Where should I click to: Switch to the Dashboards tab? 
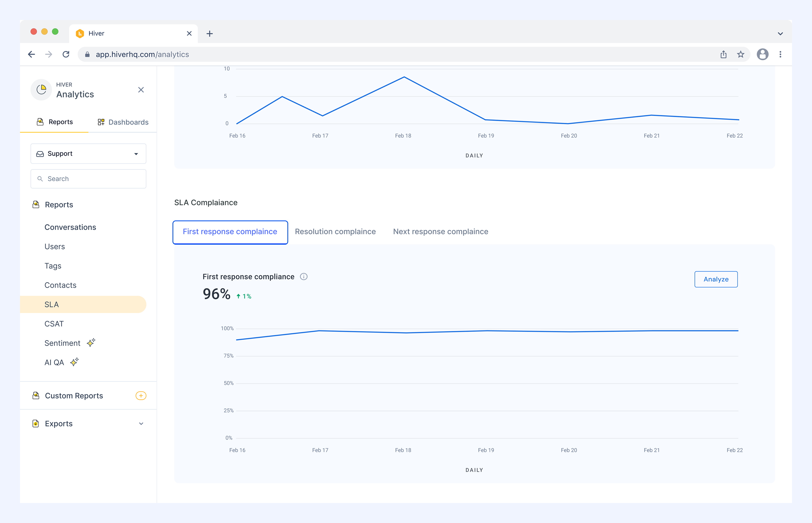click(123, 122)
